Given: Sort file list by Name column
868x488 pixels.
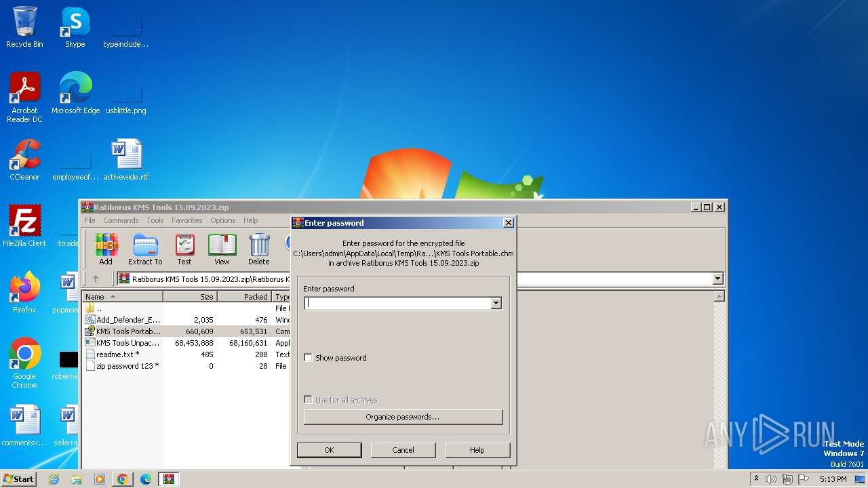Looking at the screenshot, I should click(x=122, y=297).
